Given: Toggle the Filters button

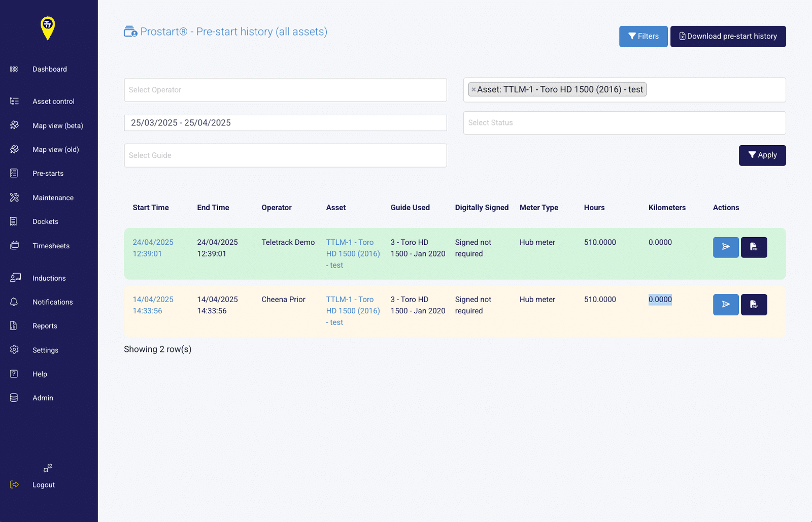Looking at the screenshot, I should pyautogui.click(x=643, y=37).
